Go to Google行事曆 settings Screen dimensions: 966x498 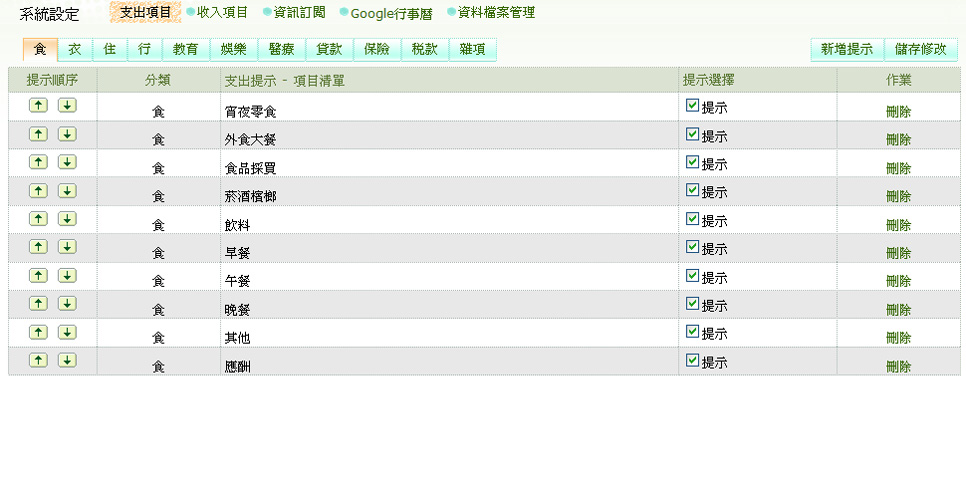(391, 13)
